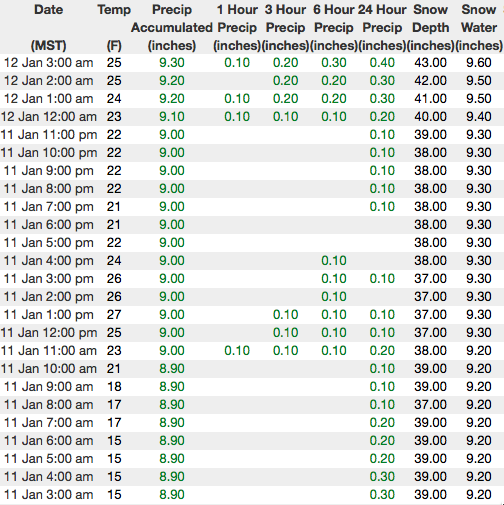Click the Temp (F) column header
Viewport: 504px width, 505px height.
[x=114, y=27]
